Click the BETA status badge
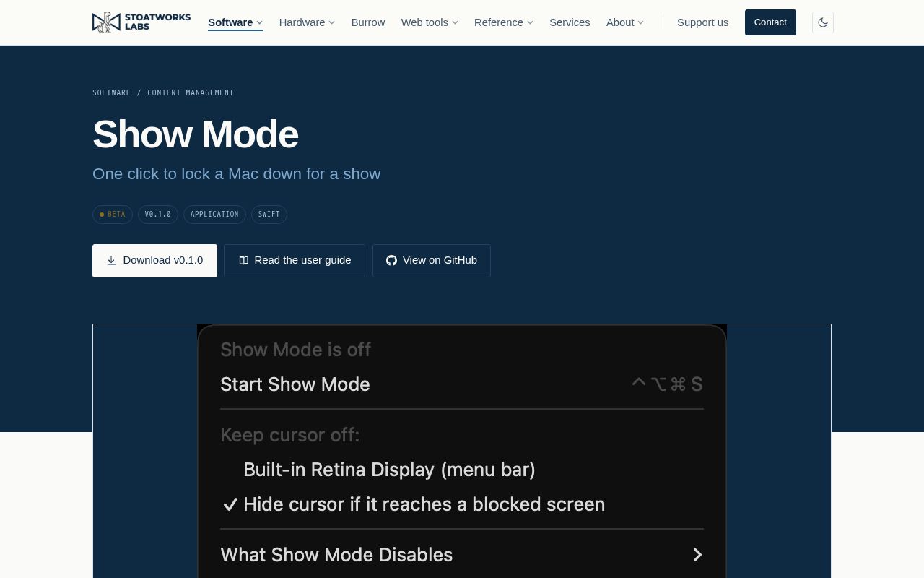Viewport: 924px width, 578px height. click(x=113, y=215)
